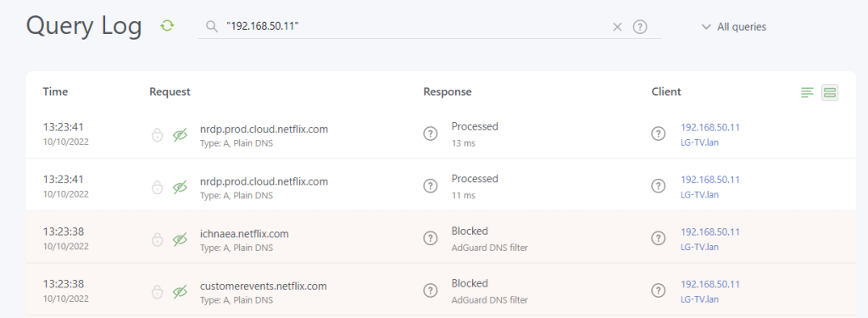Image resolution: width=868 pixels, height=318 pixels.
Task: Open 192.168.50.11 link in first row
Action: (x=710, y=127)
